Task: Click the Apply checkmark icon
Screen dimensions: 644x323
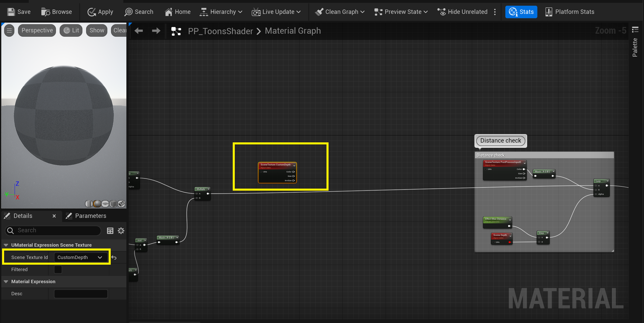Action: point(91,12)
